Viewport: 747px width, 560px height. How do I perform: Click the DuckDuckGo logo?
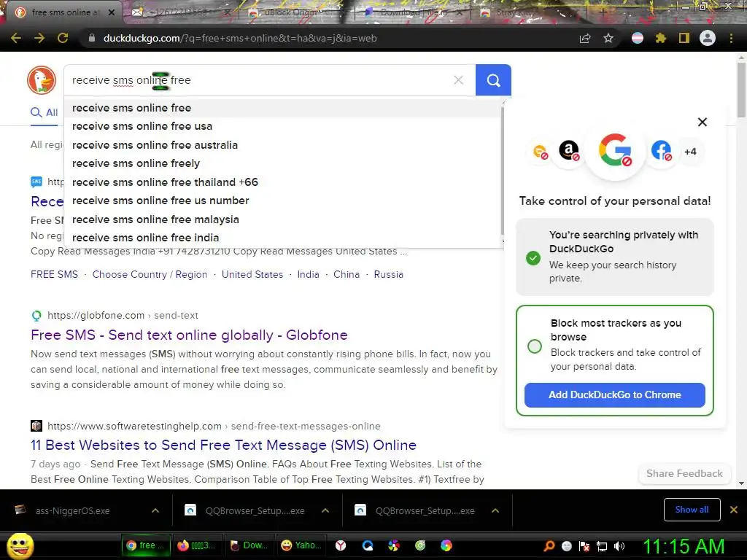point(42,80)
